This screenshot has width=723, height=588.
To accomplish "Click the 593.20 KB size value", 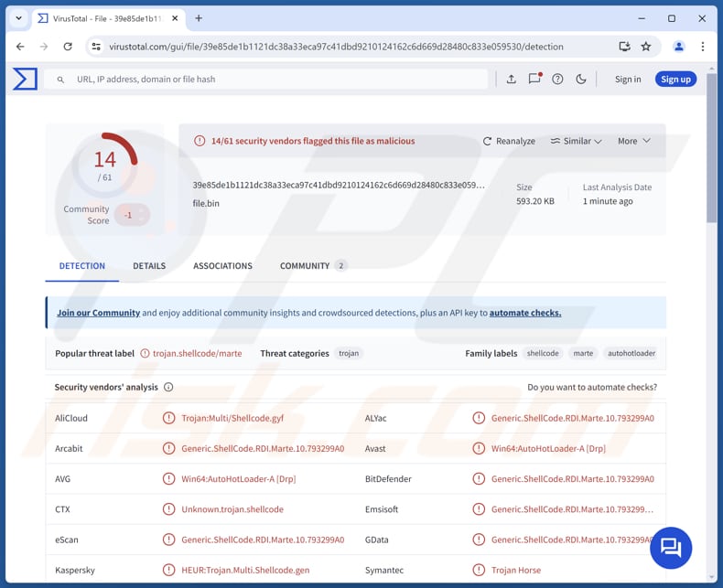I will pos(535,201).
